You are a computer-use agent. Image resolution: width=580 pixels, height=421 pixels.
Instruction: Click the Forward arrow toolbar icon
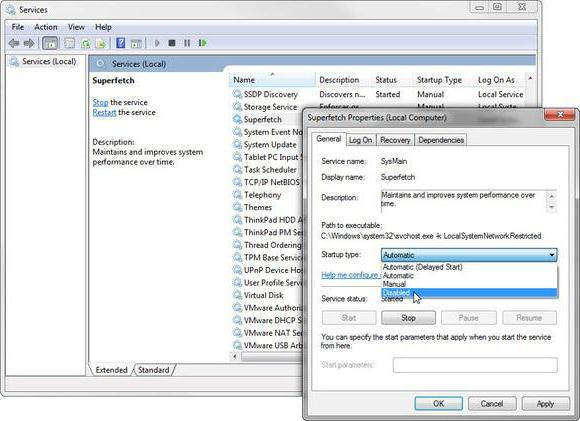29,43
